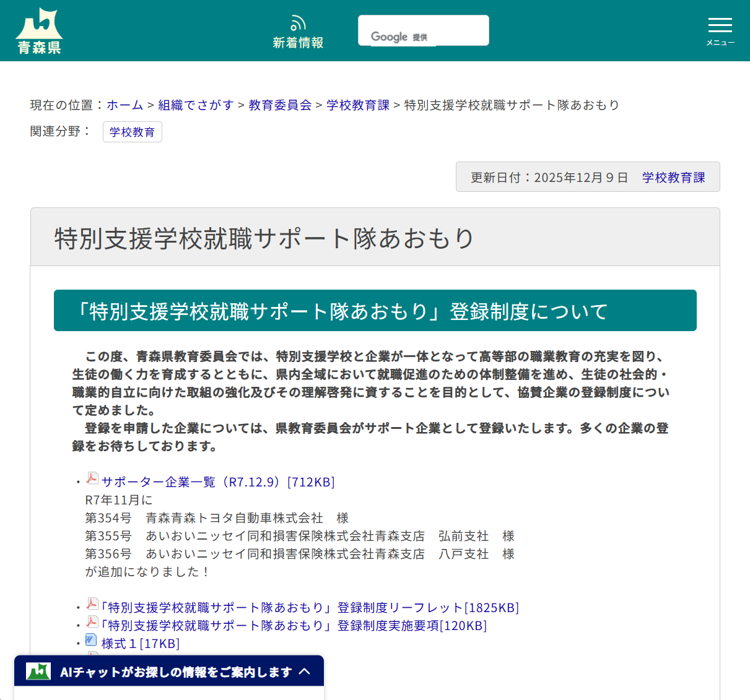Click the 学校教育 category tag
This screenshot has height=700, width=750.
tap(132, 131)
